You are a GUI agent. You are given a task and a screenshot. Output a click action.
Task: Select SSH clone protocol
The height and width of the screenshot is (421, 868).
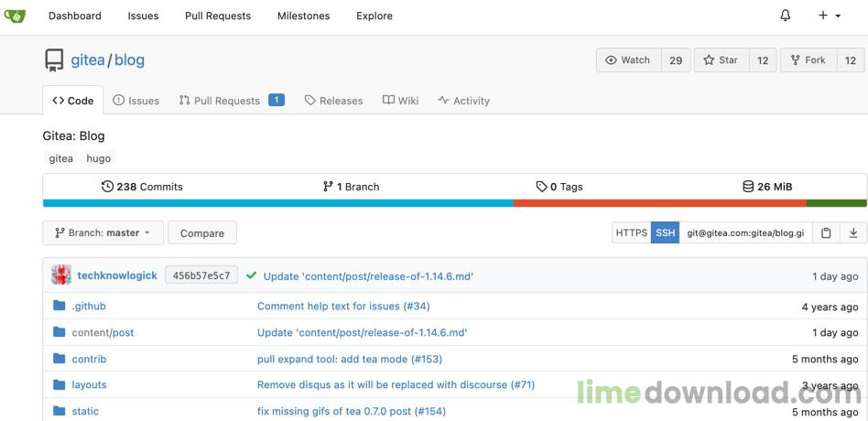coord(666,232)
